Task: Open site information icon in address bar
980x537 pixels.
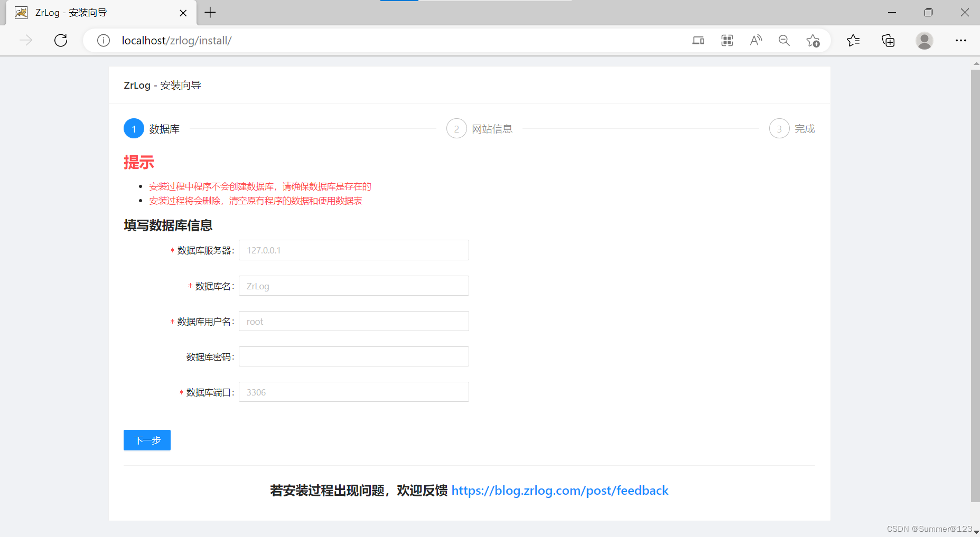Action: click(104, 40)
